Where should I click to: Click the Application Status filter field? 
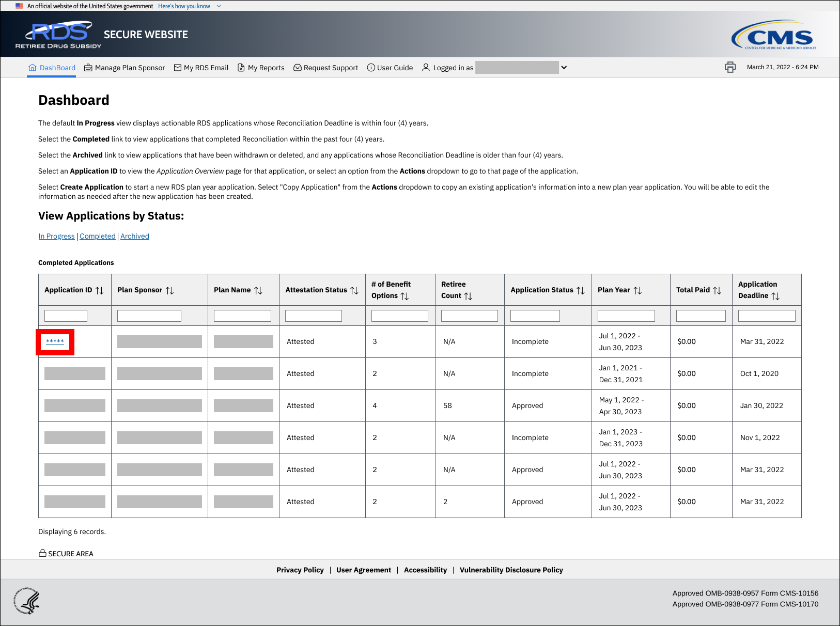point(535,316)
